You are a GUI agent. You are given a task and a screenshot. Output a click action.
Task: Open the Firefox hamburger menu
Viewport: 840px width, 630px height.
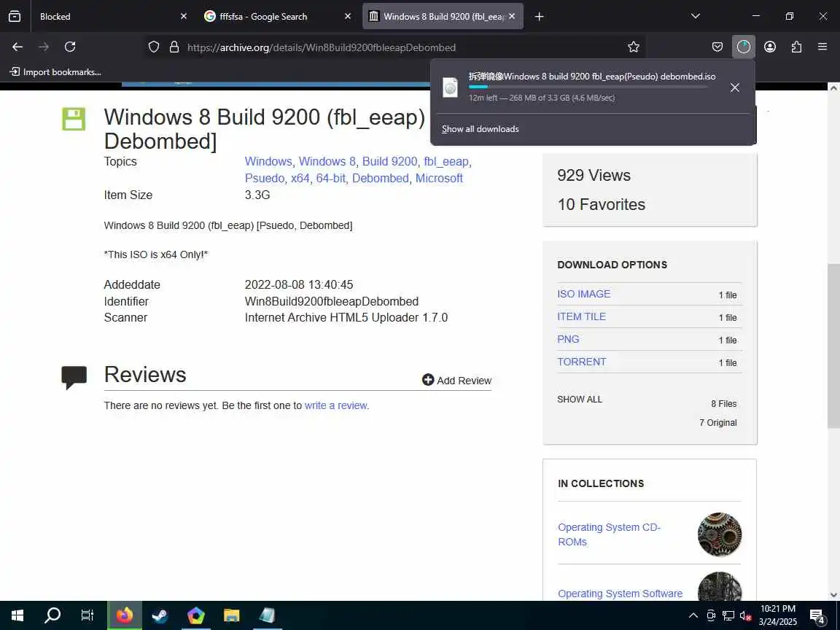click(x=822, y=47)
